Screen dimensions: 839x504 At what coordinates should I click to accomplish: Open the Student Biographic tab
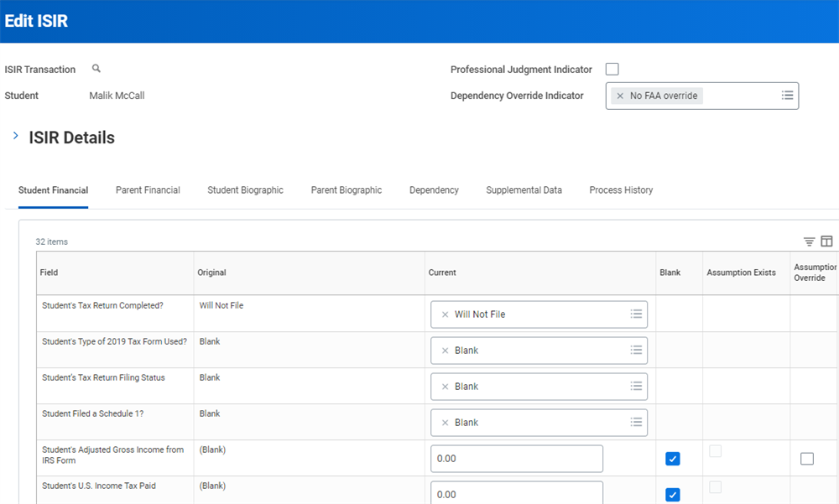[x=246, y=190]
